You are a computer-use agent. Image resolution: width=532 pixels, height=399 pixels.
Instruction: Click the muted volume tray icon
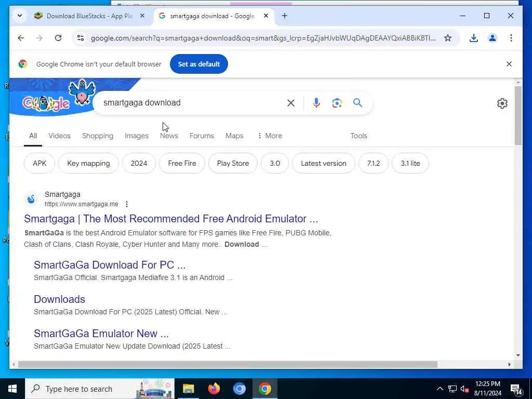pos(464,389)
